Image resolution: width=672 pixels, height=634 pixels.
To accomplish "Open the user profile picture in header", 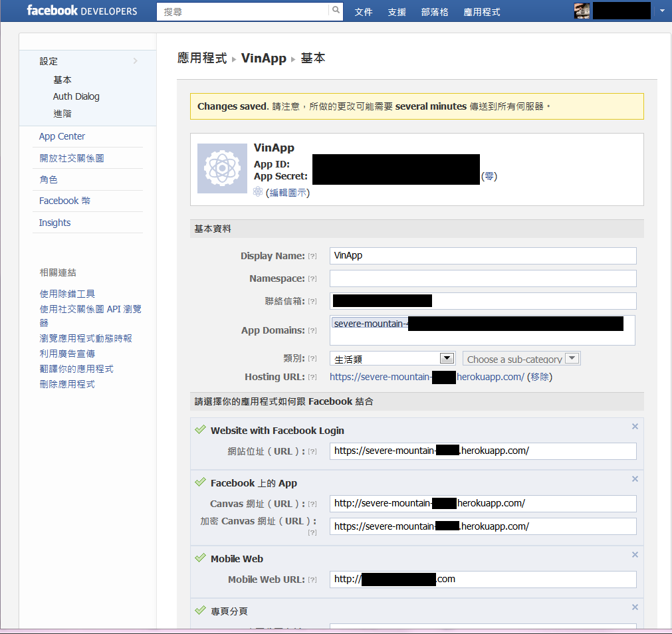I will tap(582, 11).
